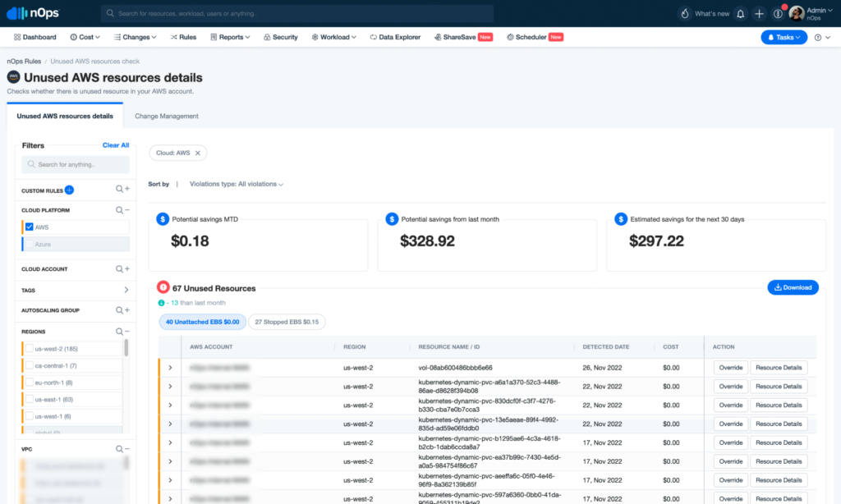This screenshot has width=841, height=504.
Task: Click the nOps logo
Action: (x=33, y=13)
